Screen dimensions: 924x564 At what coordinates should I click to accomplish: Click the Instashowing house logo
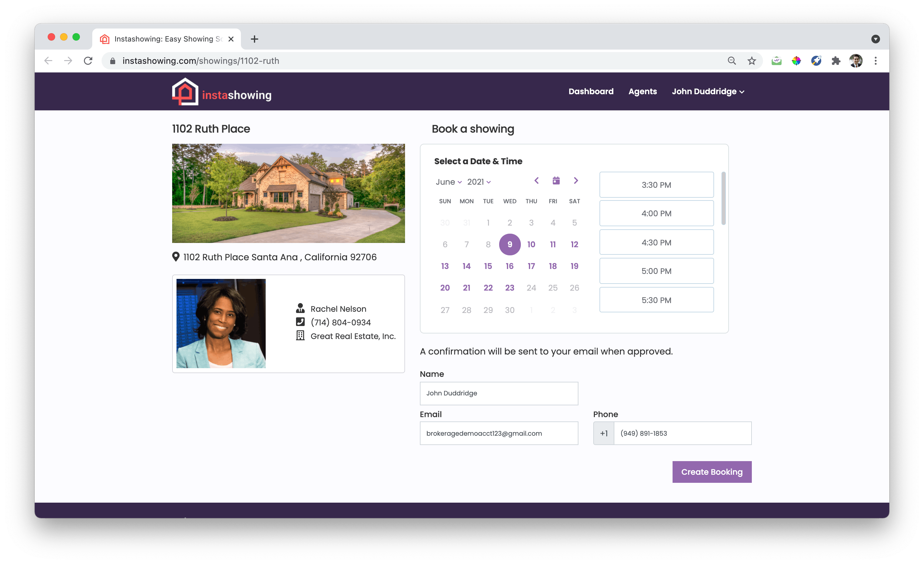[185, 91]
